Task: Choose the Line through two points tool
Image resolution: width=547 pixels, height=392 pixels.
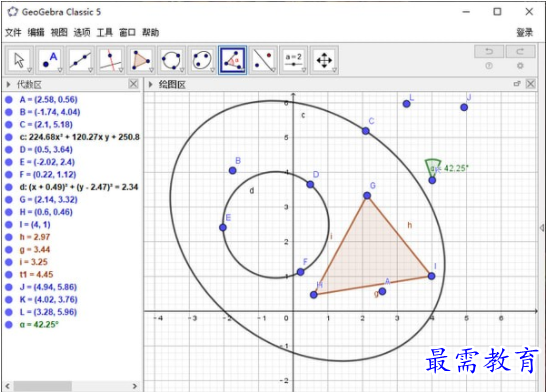Action: (x=80, y=60)
